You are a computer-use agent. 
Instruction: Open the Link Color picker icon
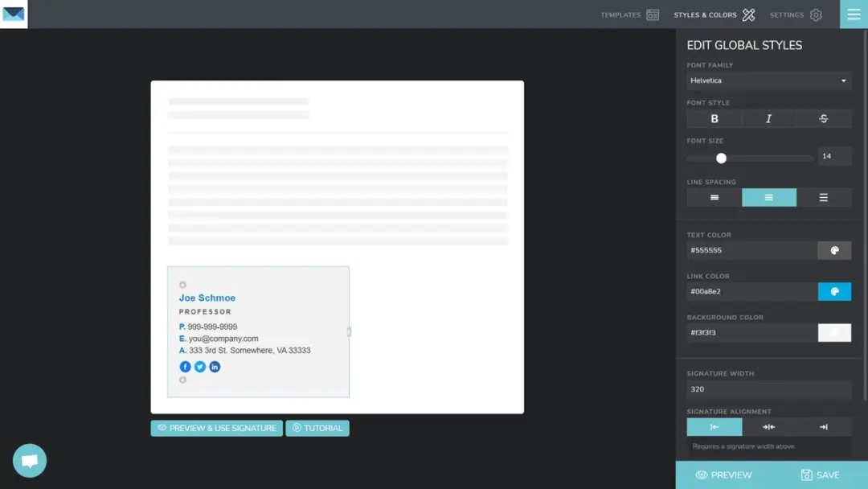834,291
